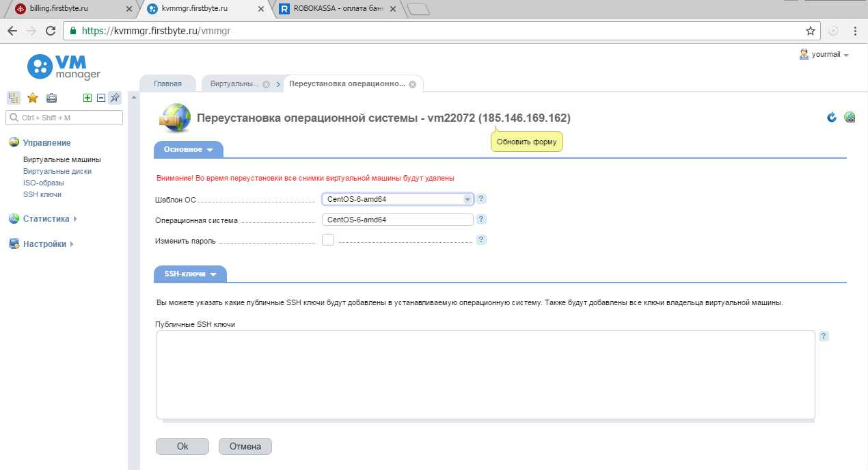Click the red warning text about snapshots
Viewport: 868px width, 470px height.
click(306, 178)
